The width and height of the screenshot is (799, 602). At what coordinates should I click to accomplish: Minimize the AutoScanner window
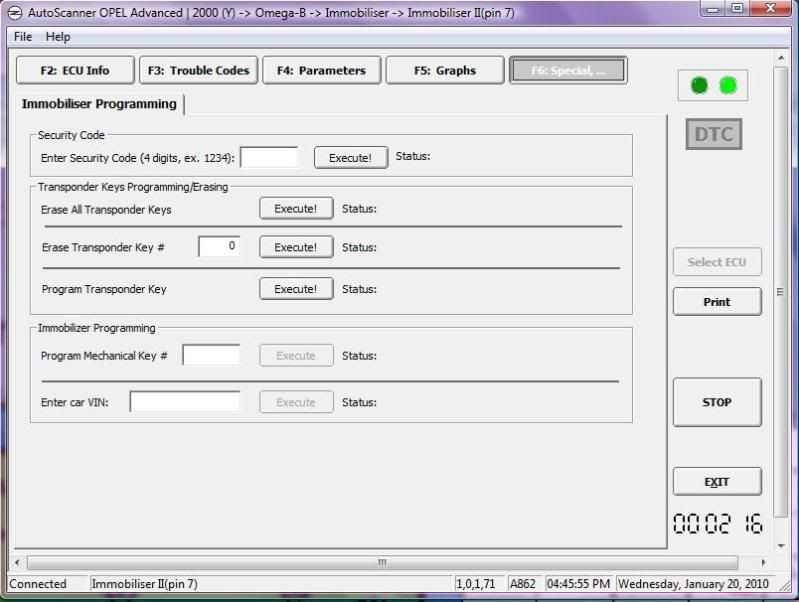pyautogui.click(x=713, y=9)
